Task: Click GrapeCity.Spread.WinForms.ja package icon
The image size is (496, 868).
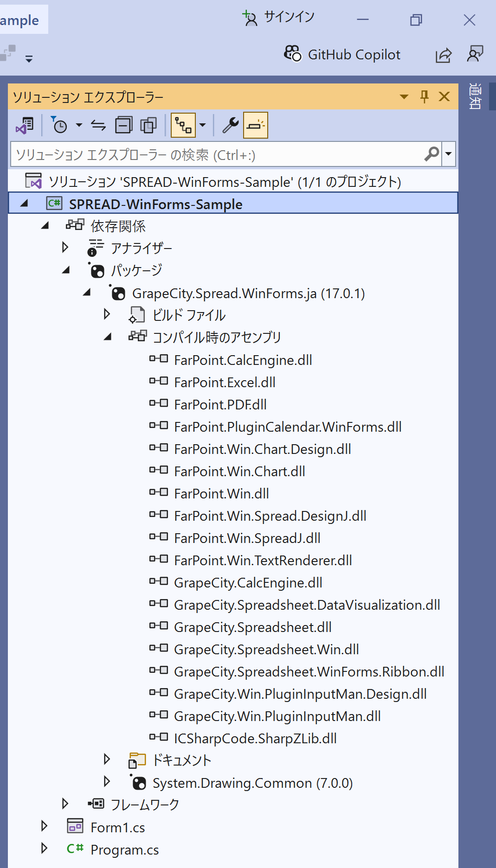Action: click(117, 293)
